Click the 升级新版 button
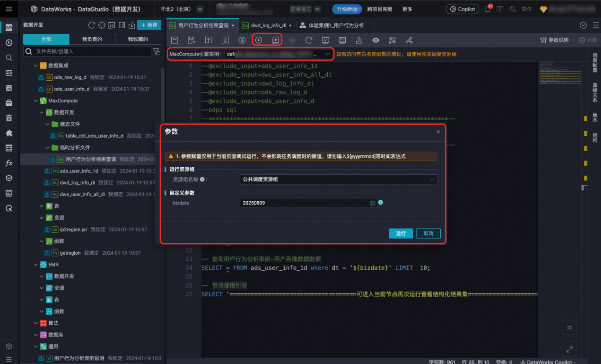The image size is (601, 364). [x=347, y=9]
